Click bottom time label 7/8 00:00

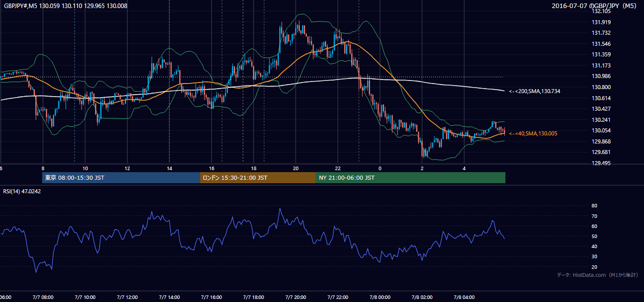(380, 297)
